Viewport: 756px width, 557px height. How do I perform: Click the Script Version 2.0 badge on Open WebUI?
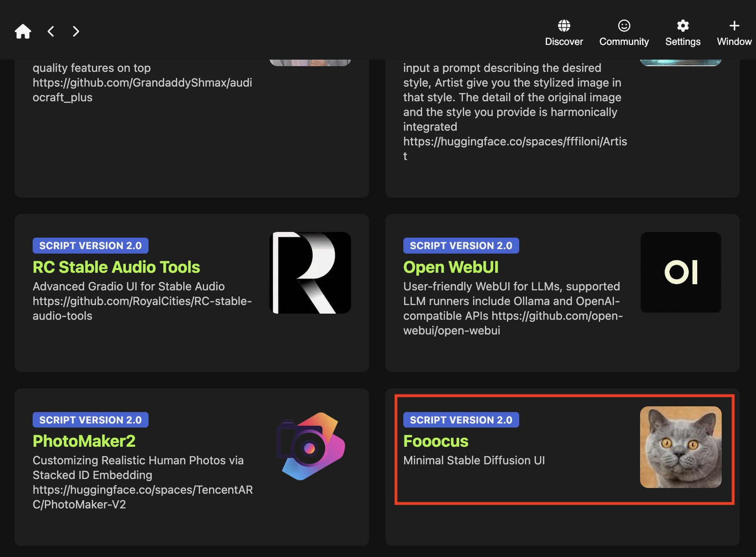point(461,245)
